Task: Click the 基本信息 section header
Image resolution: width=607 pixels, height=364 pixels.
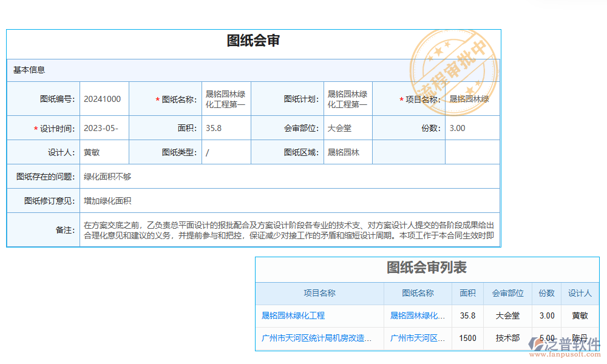Action: coord(29,70)
